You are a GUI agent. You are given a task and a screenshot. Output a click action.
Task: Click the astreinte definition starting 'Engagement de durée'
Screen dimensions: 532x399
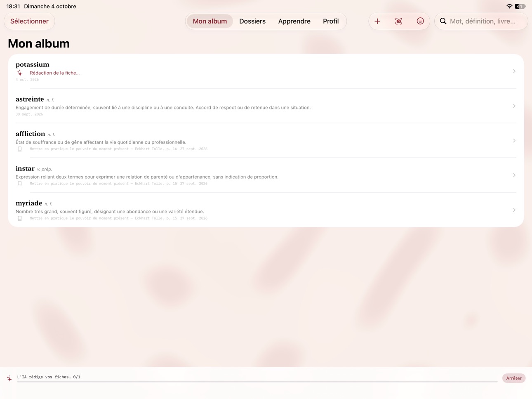[x=163, y=108]
